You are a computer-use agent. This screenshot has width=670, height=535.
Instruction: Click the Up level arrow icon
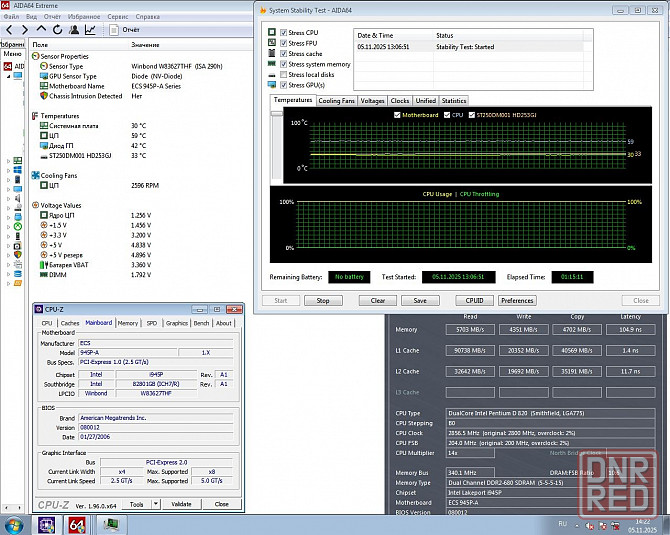coord(40,30)
